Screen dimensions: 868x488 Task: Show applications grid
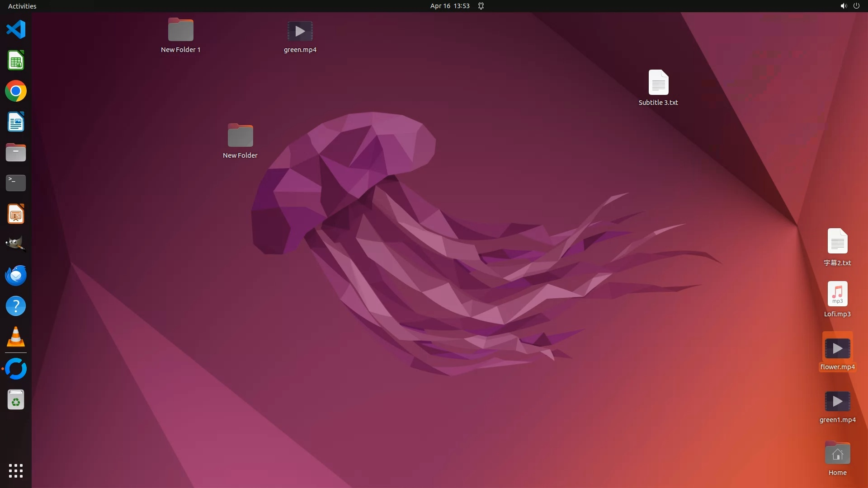coord(16,470)
